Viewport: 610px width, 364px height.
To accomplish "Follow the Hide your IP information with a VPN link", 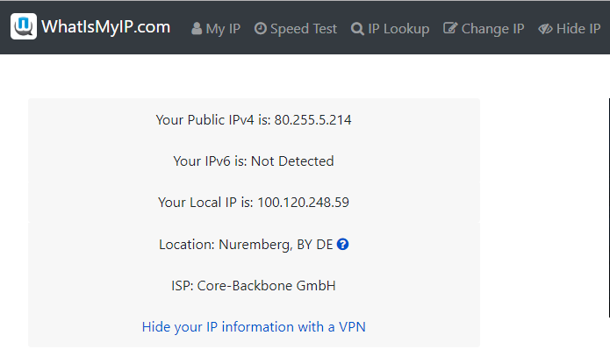I will pos(254,326).
